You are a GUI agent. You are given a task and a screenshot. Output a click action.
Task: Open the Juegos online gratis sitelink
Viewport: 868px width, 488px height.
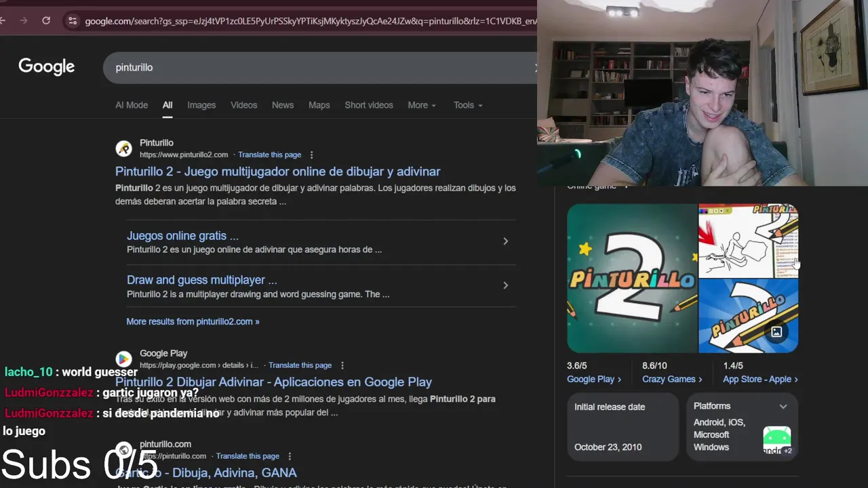182,236
